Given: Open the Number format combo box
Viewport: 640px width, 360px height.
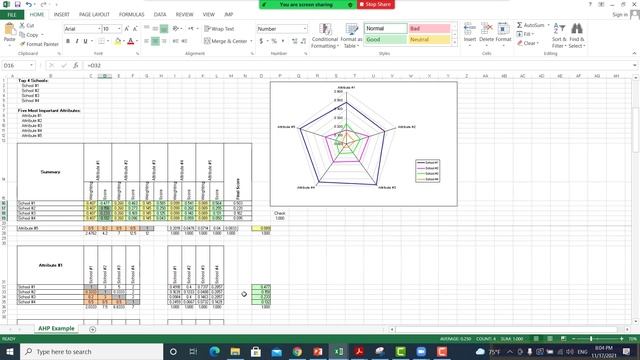Looking at the screenshot, I should (282, 29).
